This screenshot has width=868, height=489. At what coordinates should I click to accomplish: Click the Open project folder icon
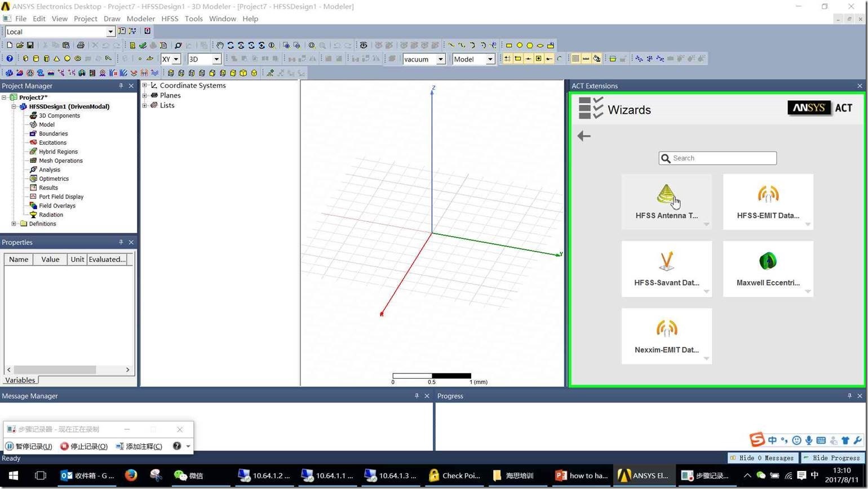20,45
